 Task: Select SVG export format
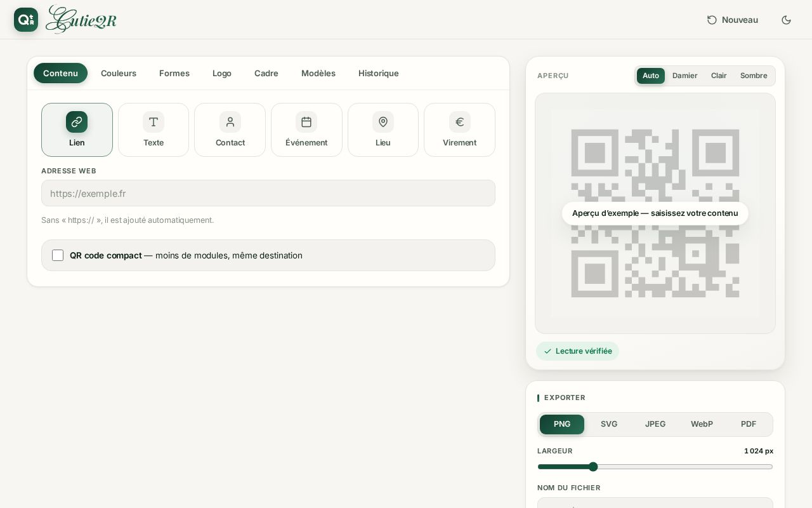pyautogui.click(x=609, y=424)
